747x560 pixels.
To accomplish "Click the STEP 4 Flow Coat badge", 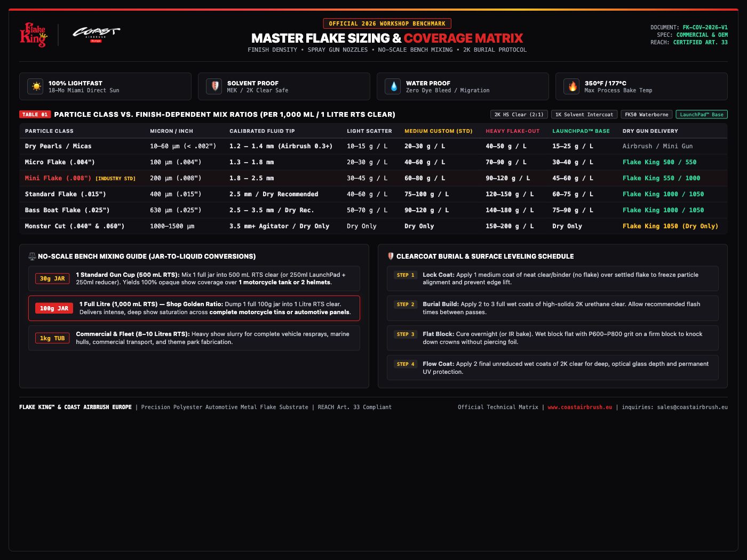I will [406, 364].
